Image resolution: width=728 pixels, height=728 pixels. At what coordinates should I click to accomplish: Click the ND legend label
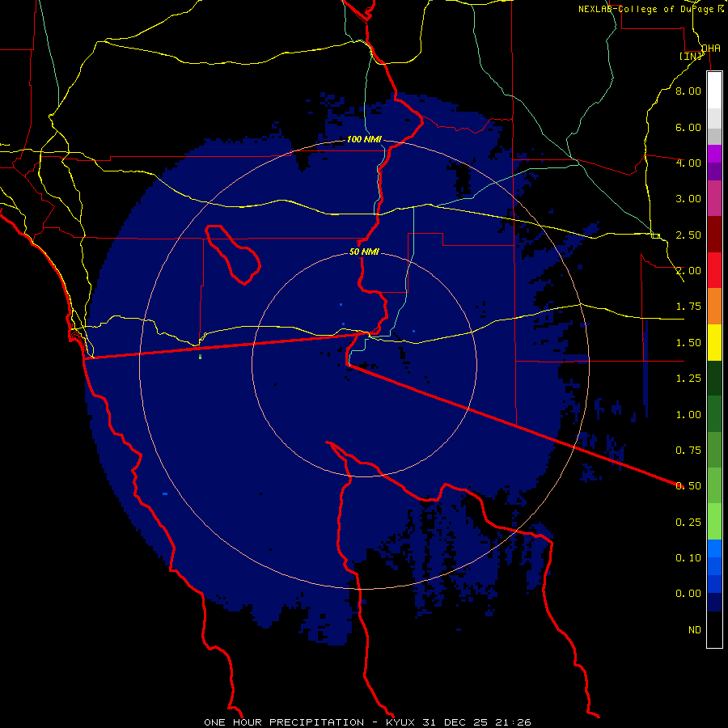click(695, 630)
